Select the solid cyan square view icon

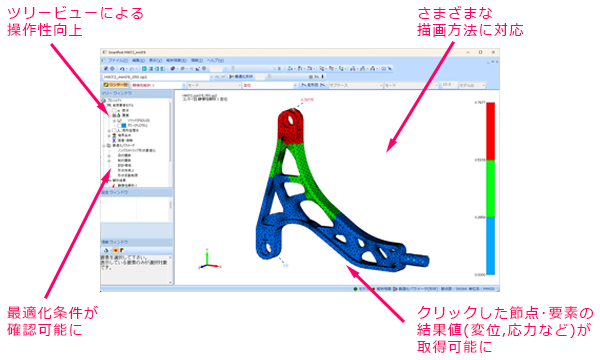pyautogui.click(x=145, y=69)
